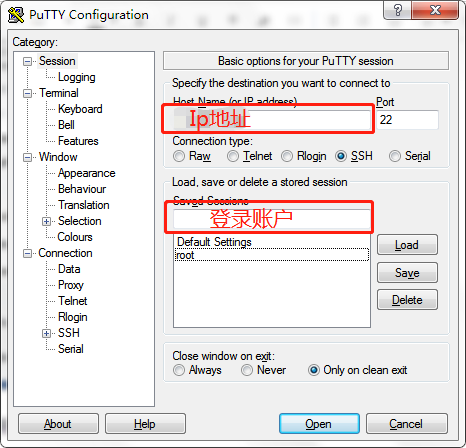
Task: Open the Data category
Action: pyautogui.click(x=69, y=269)
